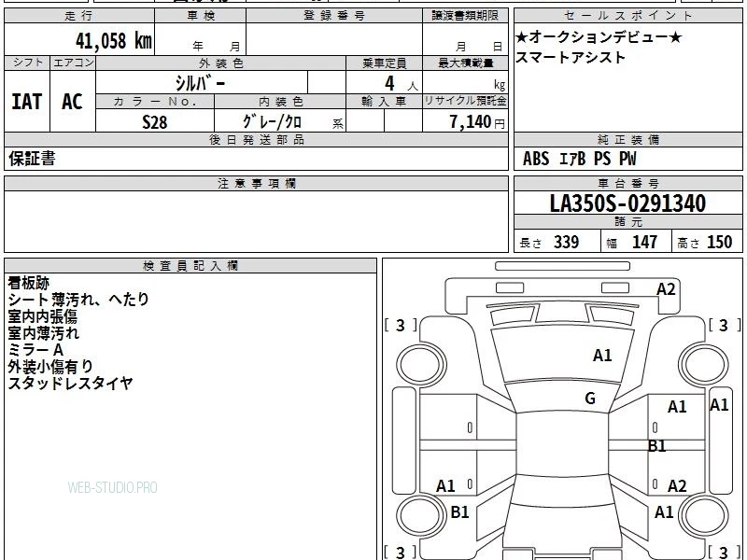Select the exterior color シルバー
The width and height of the screenshot is (747, 560).
(x=200, y=83)
